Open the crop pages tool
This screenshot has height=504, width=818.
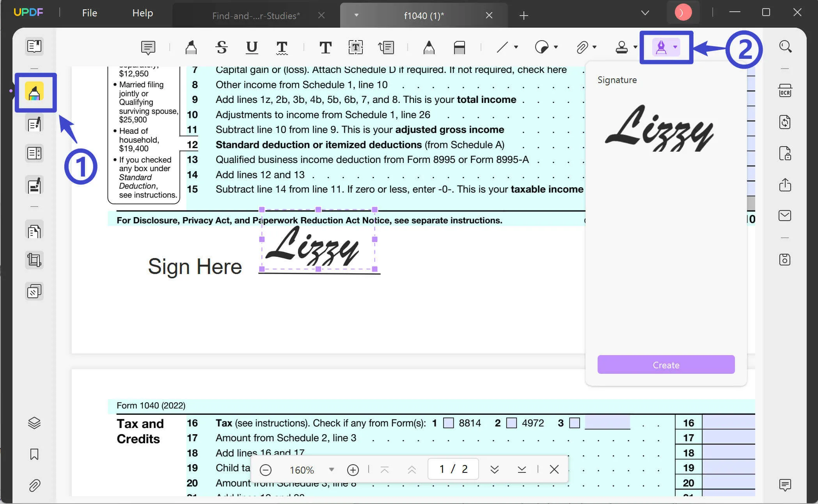[x=34, y=260]
